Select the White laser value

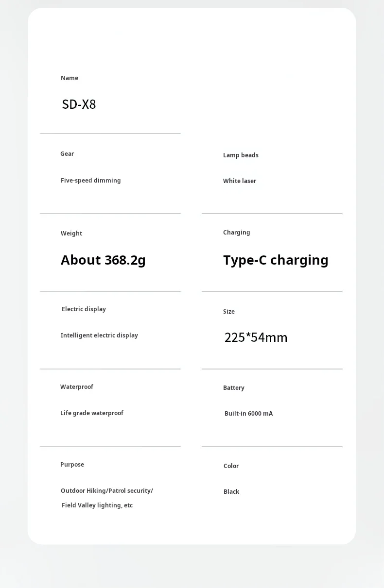240,181
